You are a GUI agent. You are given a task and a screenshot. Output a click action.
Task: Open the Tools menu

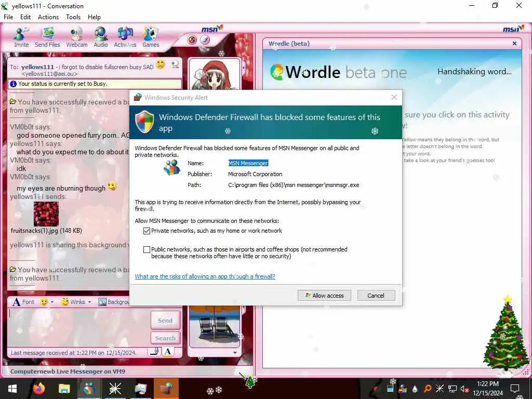tap(73, 17)
